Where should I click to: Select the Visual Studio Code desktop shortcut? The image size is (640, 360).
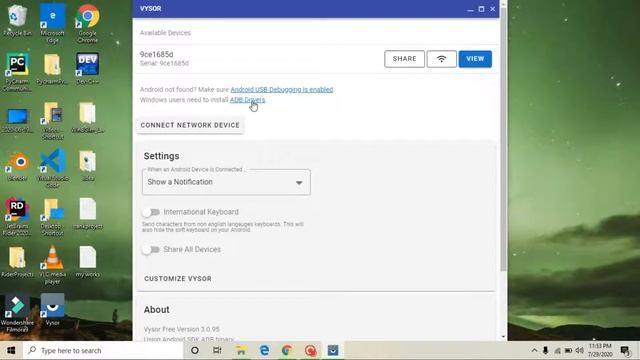click(52, 168)
